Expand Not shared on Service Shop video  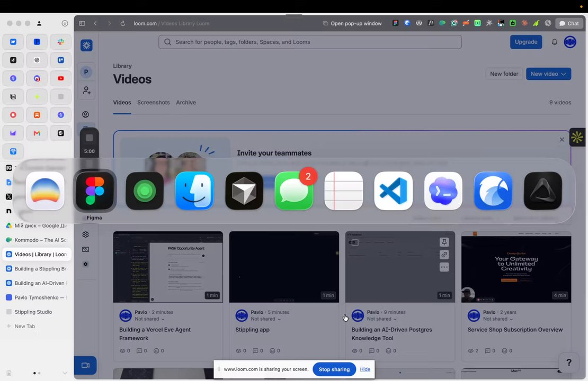(x=498, y=319)
